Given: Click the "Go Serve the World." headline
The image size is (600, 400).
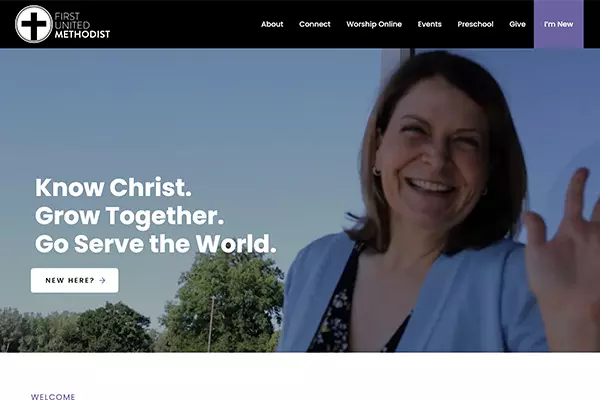Looking at the screenshot, I should point(155,244).
